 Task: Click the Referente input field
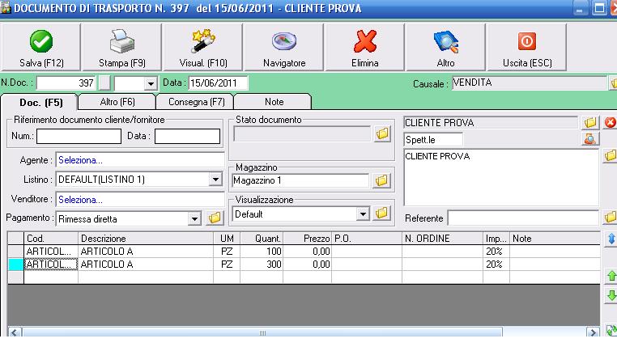coord(523,218)
